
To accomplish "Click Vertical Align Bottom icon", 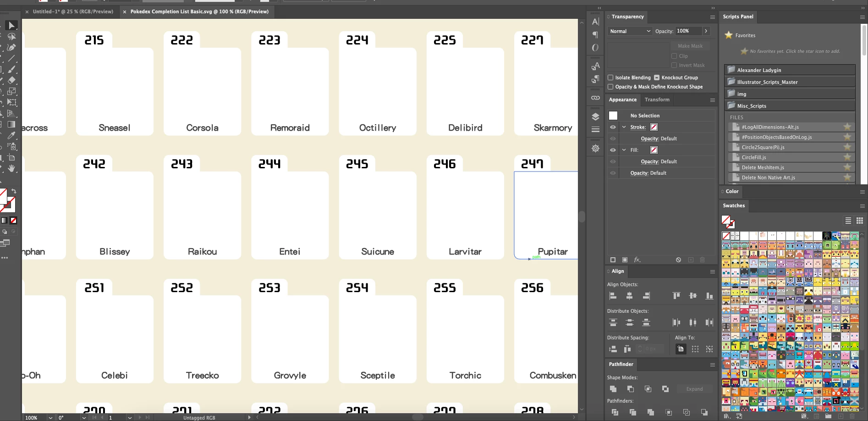I will point(709,296).
